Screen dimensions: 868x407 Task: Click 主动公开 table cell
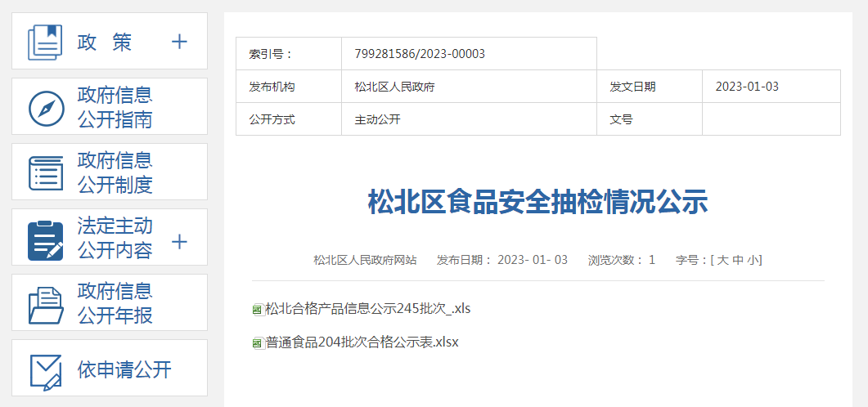tap(469, 119)
